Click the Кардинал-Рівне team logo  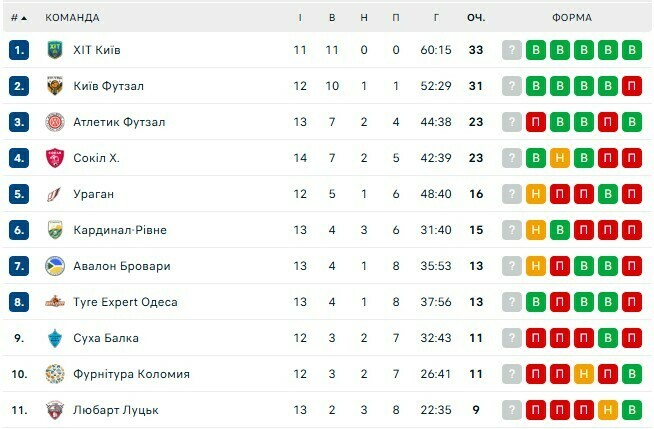tap(55, 230)
